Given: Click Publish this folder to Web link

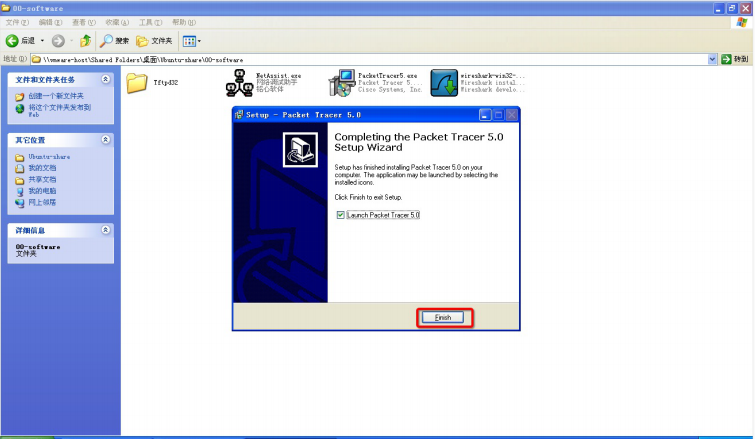Looking at the screenshot, I should tap(59, 111).
